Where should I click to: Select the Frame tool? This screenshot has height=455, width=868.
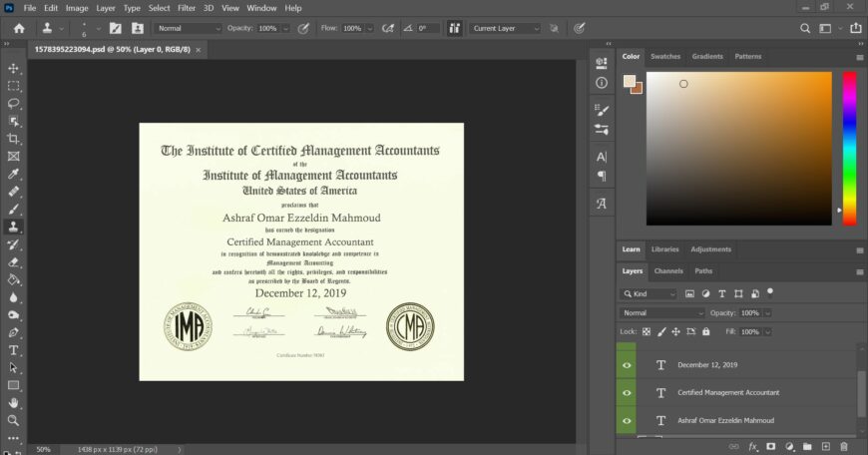point(13,157)
